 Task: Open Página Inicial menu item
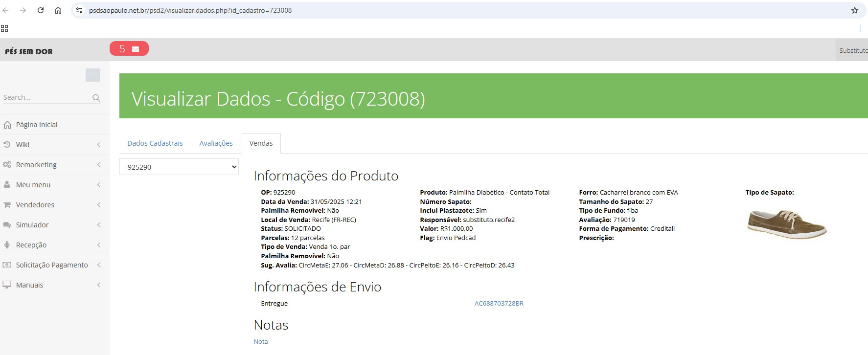click(54, 125)
